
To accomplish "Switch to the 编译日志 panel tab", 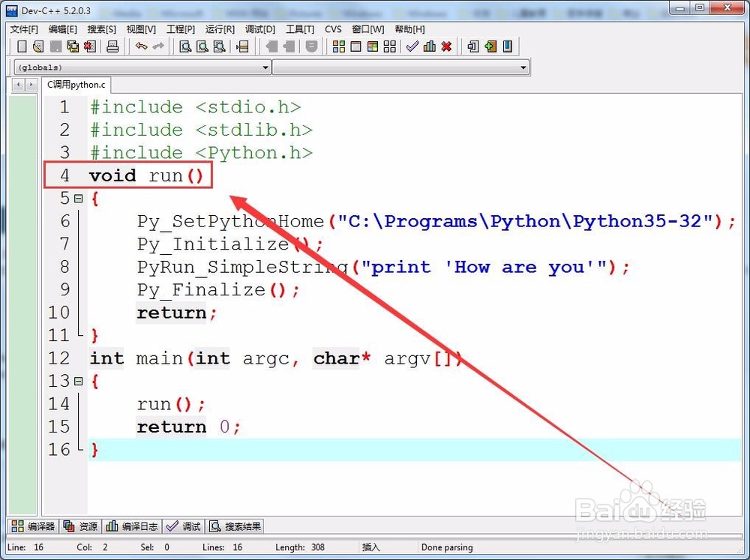I will point(132,526).
